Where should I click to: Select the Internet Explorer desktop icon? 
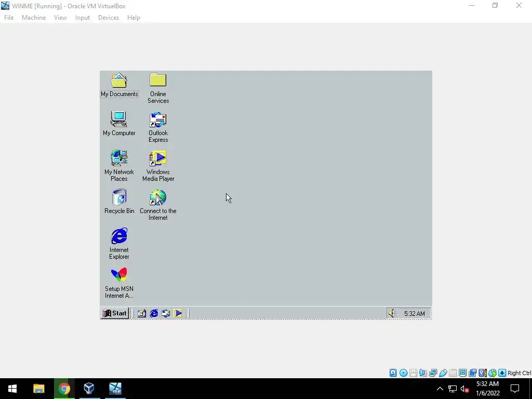119,244
